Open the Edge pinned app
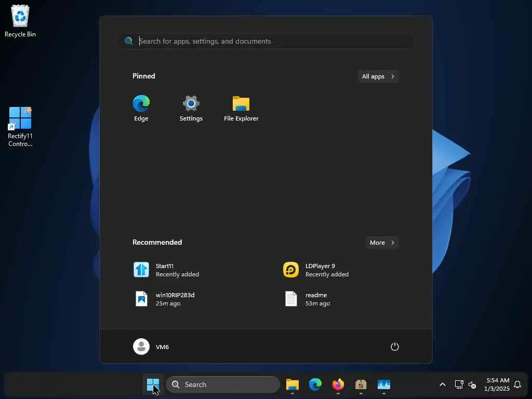The height and width of the screenshot is (399, 532). [141, 109]
